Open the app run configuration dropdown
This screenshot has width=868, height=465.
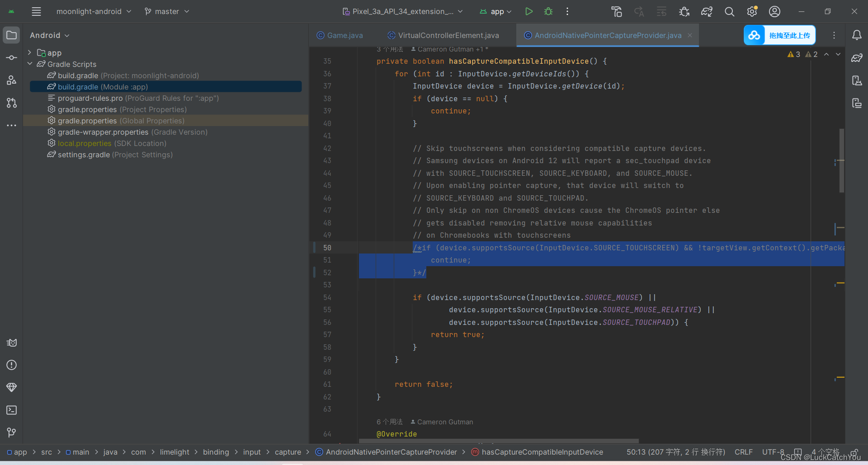coord(495,11)
